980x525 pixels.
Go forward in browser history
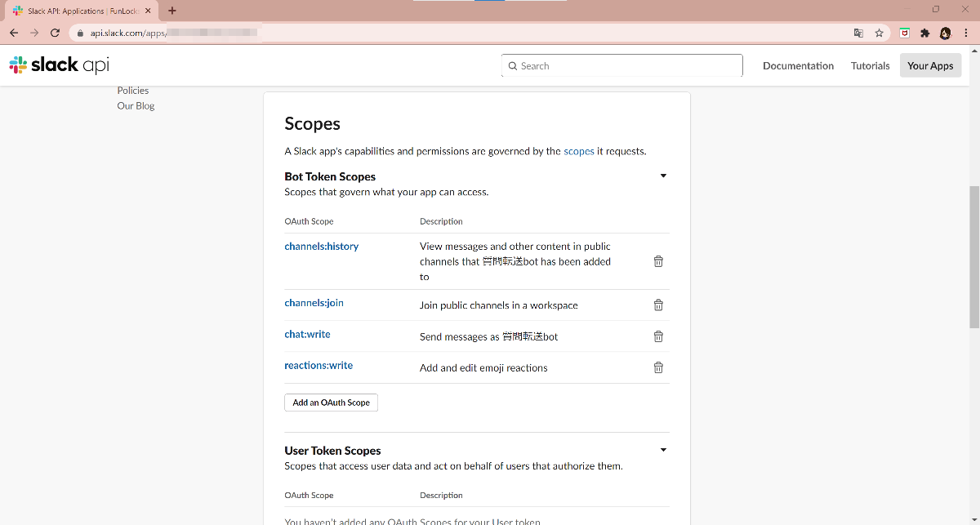tap(34, 33)
